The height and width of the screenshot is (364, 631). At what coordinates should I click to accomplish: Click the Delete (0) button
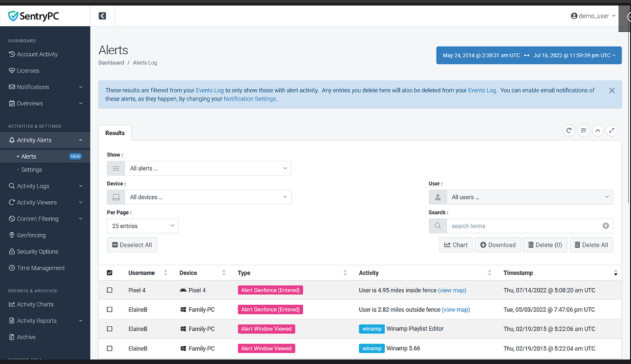point(545,245)
